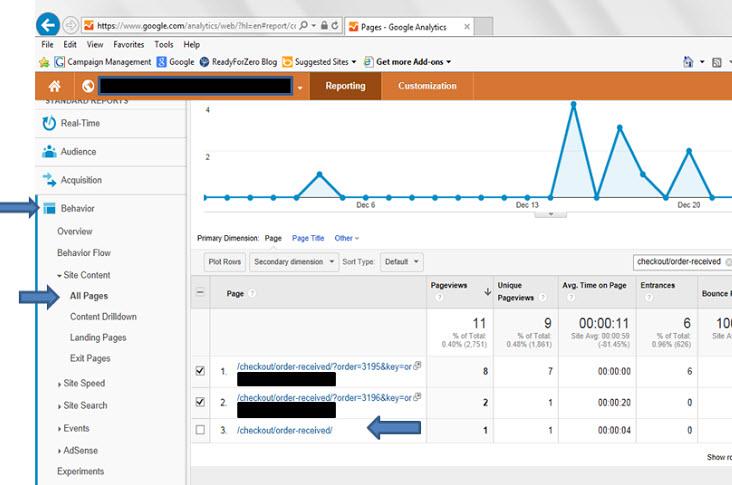Viewport: 732px width, 485px height.
Task: Open Content Drilldown report
Action: (103, 316)
